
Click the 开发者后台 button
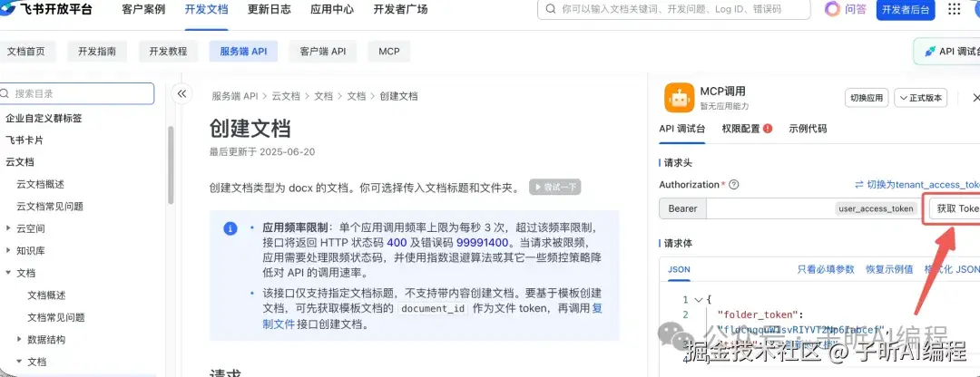(x=905, y=10)
